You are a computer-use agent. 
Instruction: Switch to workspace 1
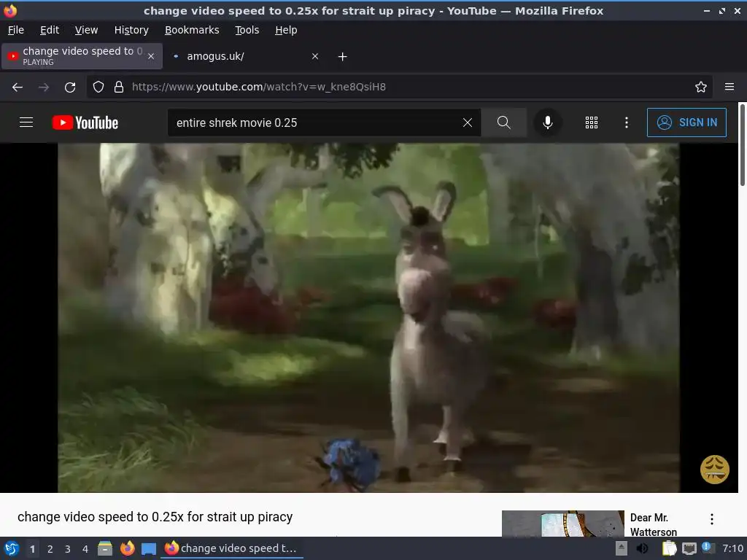tap(32, 549)
